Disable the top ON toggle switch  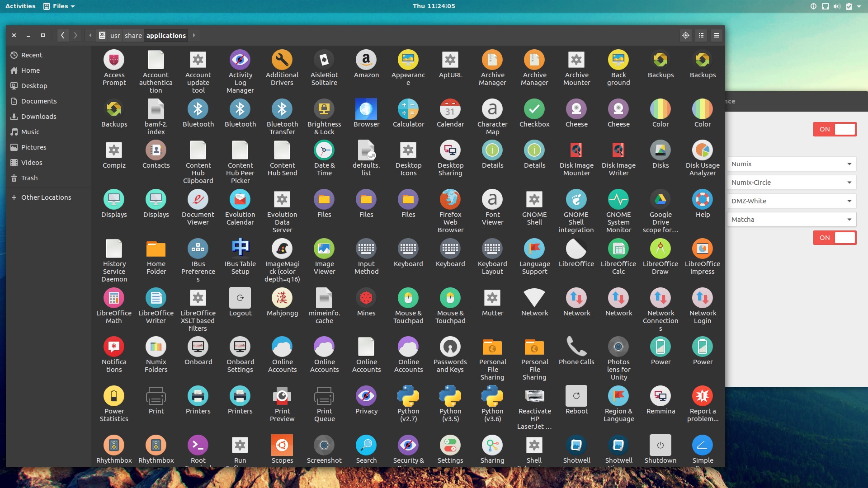[835, 129]
